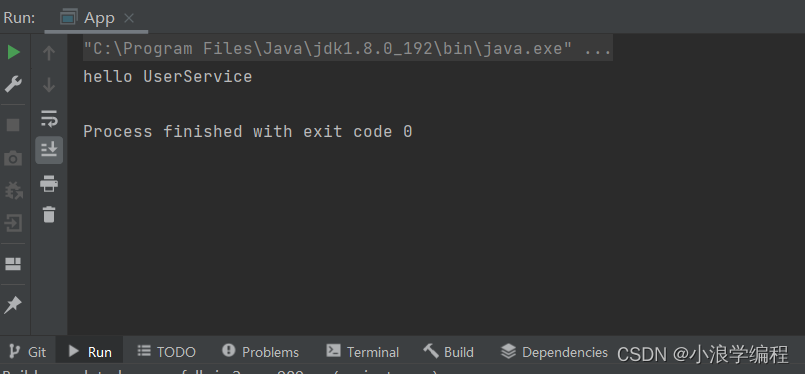Image resolution: width=805 pixels, height=374 pixels.
Task: Click the down arrow stack trace icon
Action: (49, 84)
